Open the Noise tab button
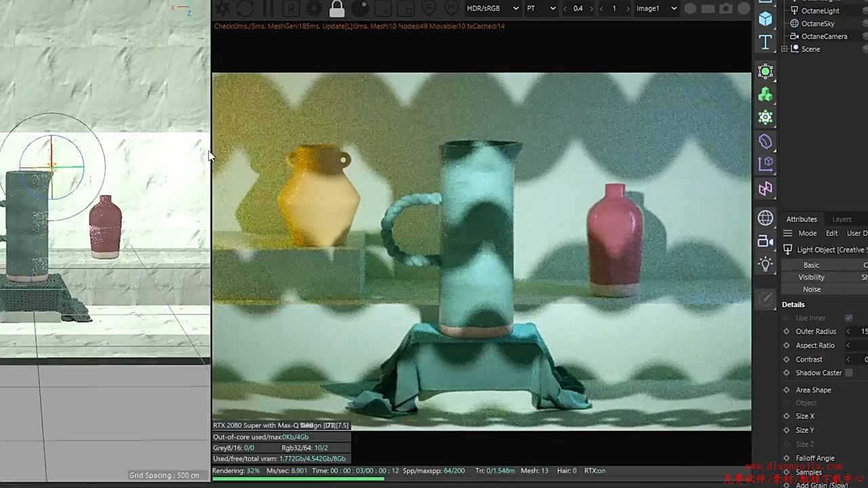 811,289
